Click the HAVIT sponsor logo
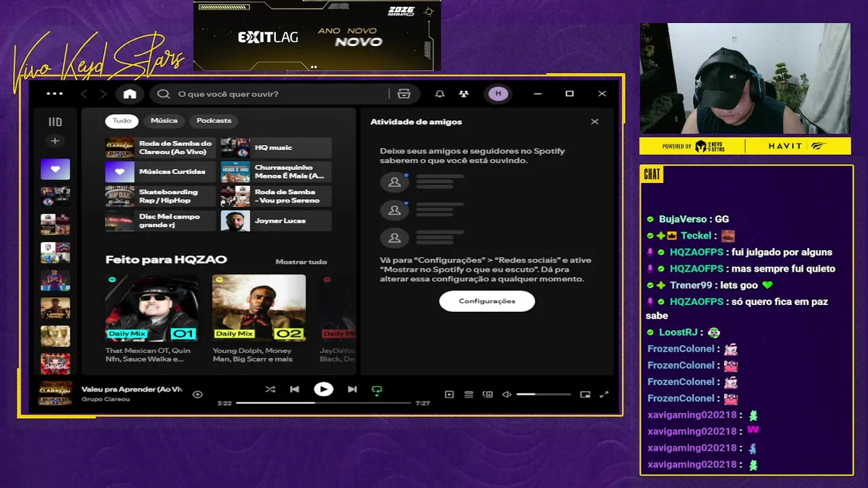Viewport: 868px width, 488px height. pyautogui.click(x=797, y=146)
